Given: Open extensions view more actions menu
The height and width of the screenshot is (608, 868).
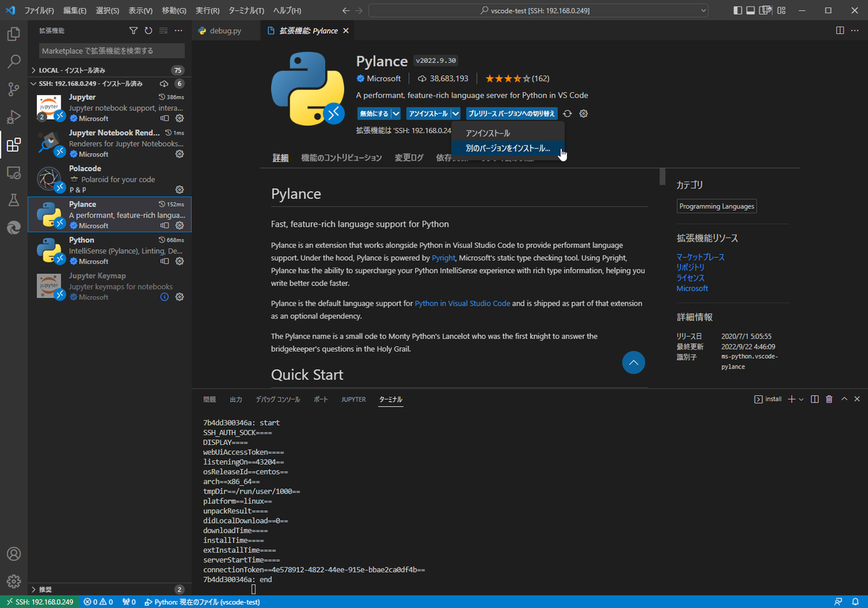Looking at the screenshot, I should pyautogui.click(x=179, y=30).
